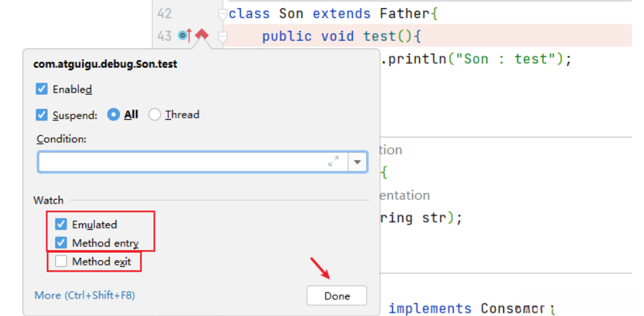The height and width of the screenshot is (316, 644).
Task: Expand the Condition field editor icon
Action: coord(333,161)
